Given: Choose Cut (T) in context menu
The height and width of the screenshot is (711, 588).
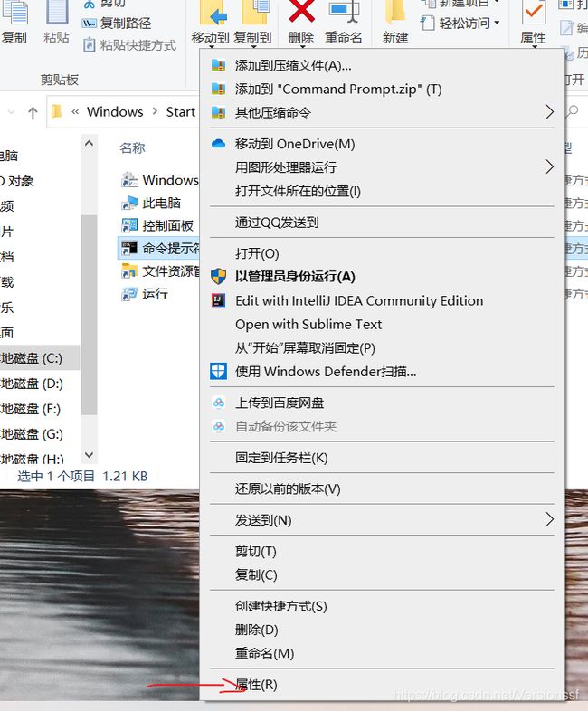Looking at the screenshot, I should pos(382,552).
